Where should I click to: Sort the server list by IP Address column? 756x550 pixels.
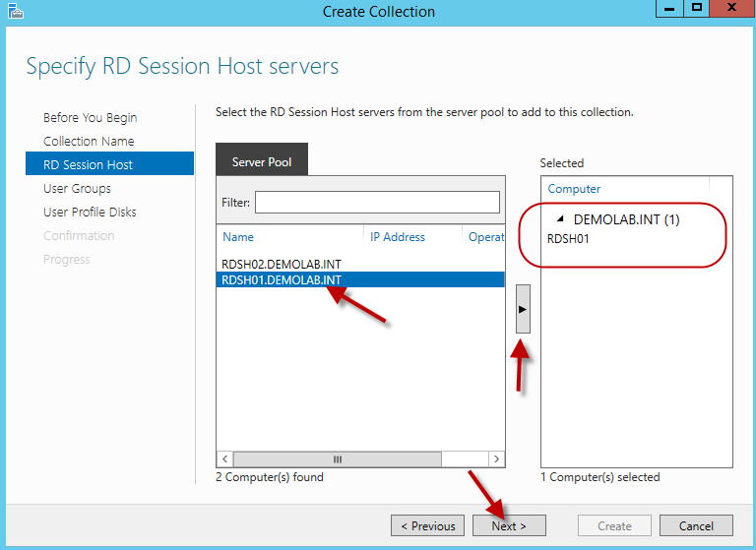coord(398,237)
